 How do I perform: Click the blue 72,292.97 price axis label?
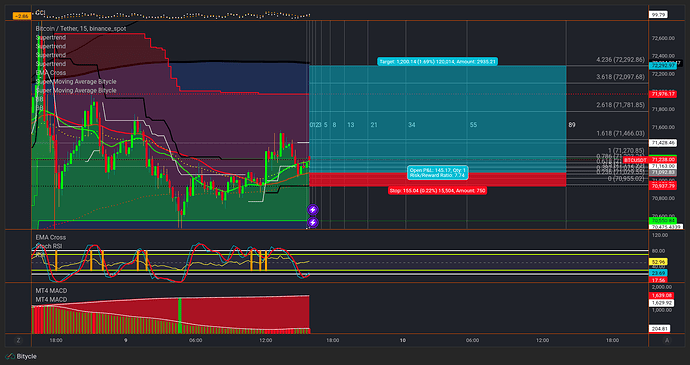(x=663, y=65)
